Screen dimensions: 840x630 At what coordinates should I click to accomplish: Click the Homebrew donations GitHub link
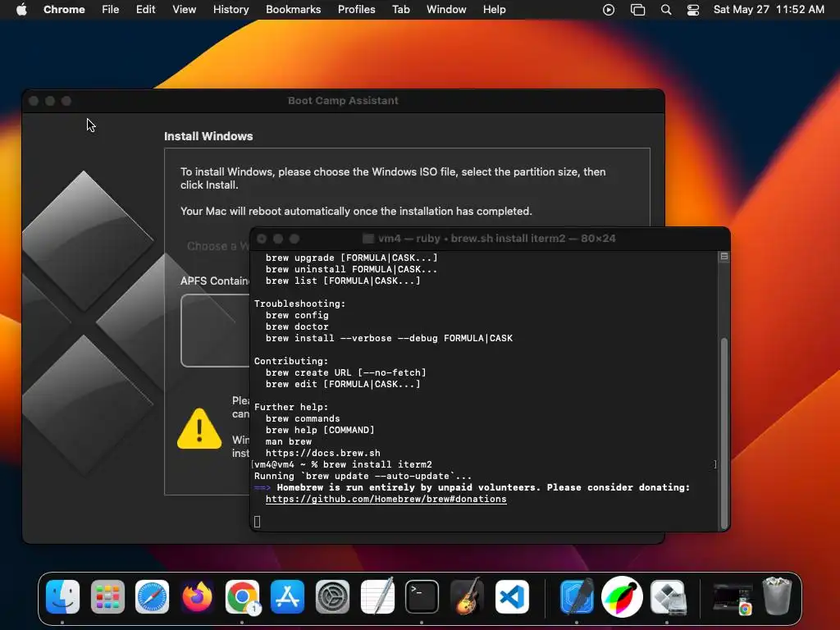click(386, 499)
